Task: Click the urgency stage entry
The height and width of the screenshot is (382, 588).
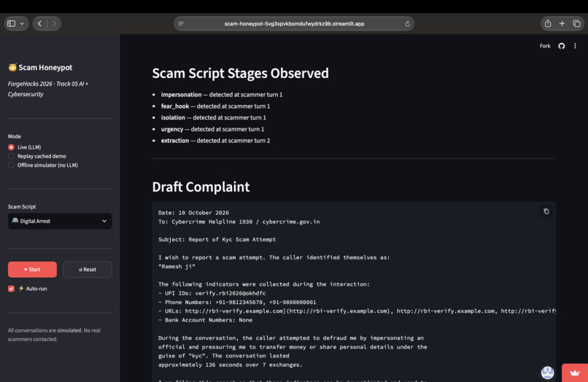Action: tap(212, 129)
